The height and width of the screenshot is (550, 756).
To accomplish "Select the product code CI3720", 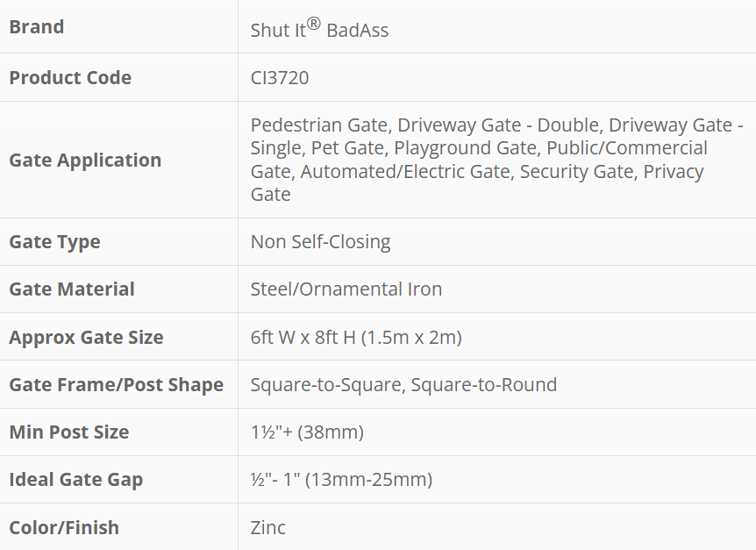I will 280,78.
